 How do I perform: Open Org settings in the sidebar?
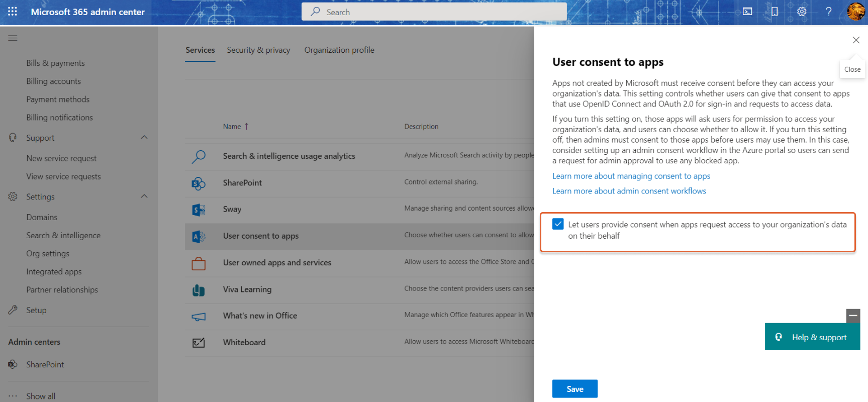[x=48, y=254]
